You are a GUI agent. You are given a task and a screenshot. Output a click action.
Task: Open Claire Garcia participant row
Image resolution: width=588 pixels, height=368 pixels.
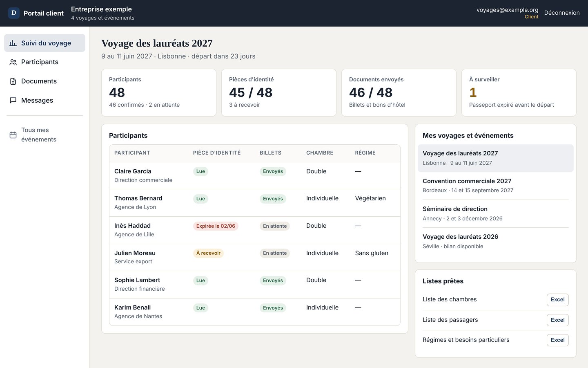255,176
